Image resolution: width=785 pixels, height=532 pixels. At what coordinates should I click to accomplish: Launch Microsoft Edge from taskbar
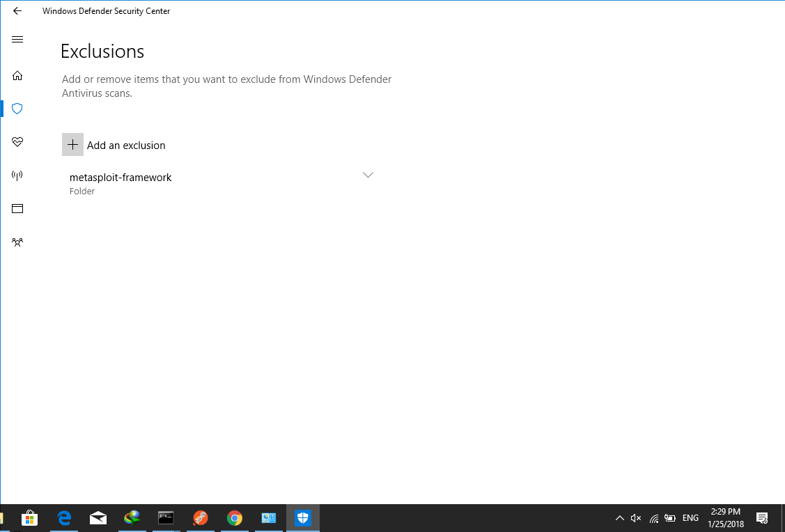64,518
